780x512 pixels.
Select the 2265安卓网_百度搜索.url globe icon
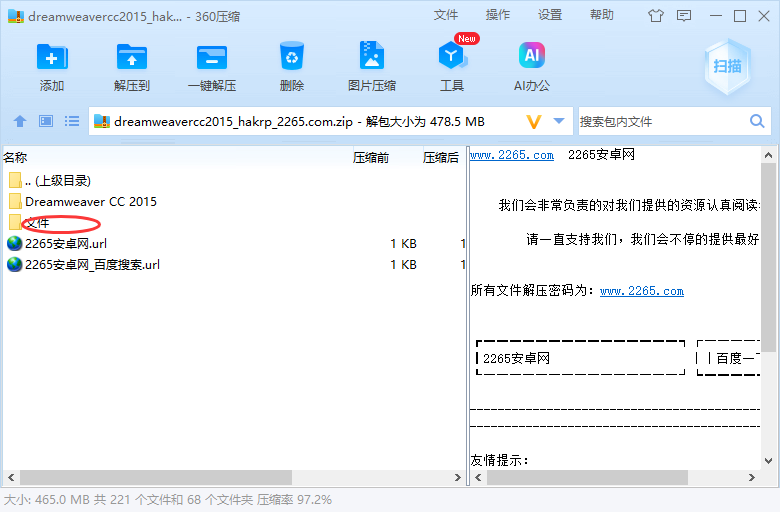(x=14, y=264)
